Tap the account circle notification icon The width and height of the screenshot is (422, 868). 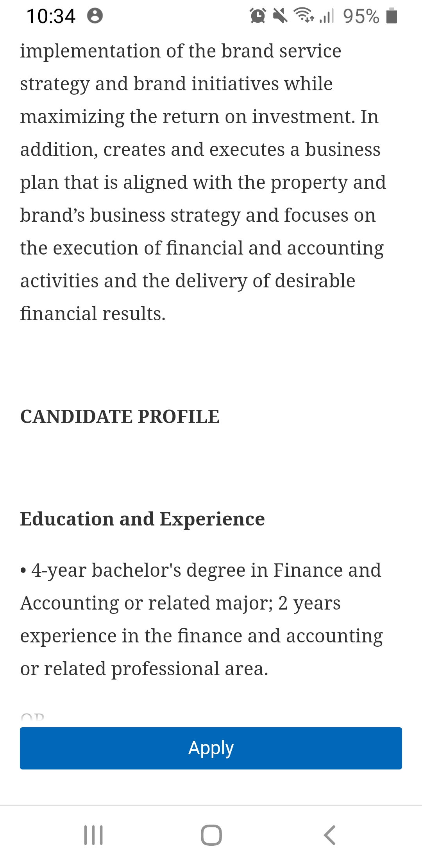95,16
